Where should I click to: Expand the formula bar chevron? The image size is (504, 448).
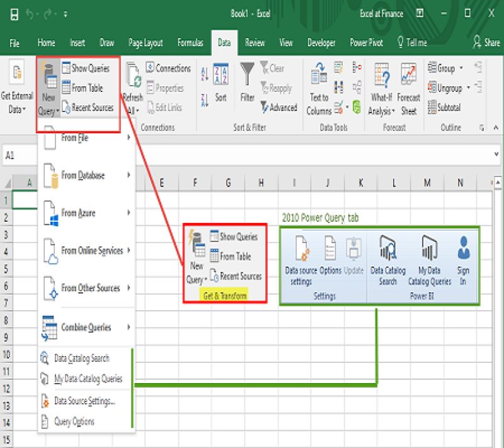496,154
